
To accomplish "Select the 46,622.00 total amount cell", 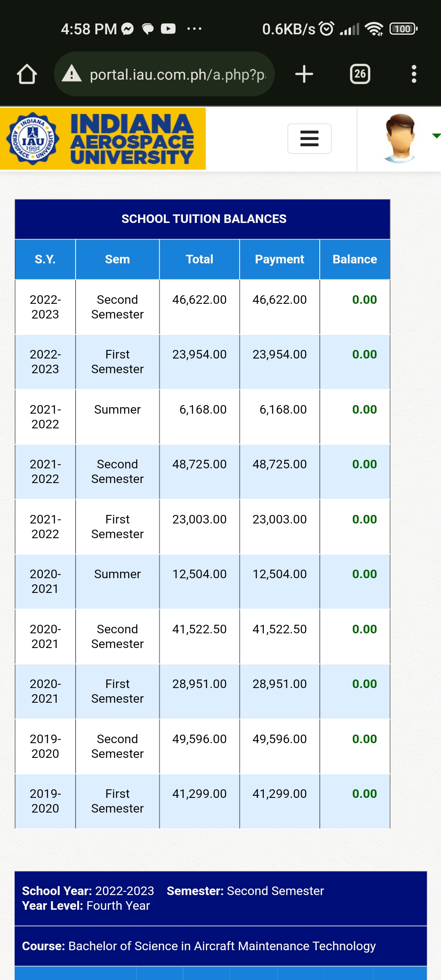I will click(199, 300).
